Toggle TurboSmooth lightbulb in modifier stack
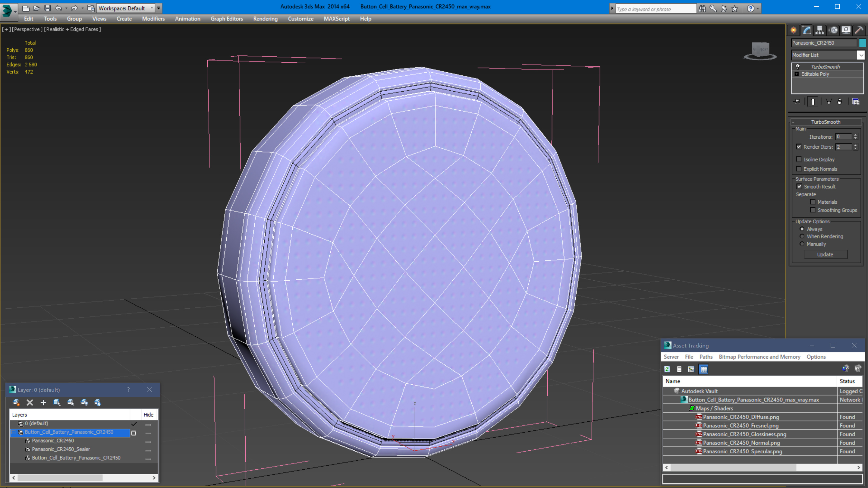Image resolution: width=868 pixels, height=488 pixels. (x=797, y=67)
